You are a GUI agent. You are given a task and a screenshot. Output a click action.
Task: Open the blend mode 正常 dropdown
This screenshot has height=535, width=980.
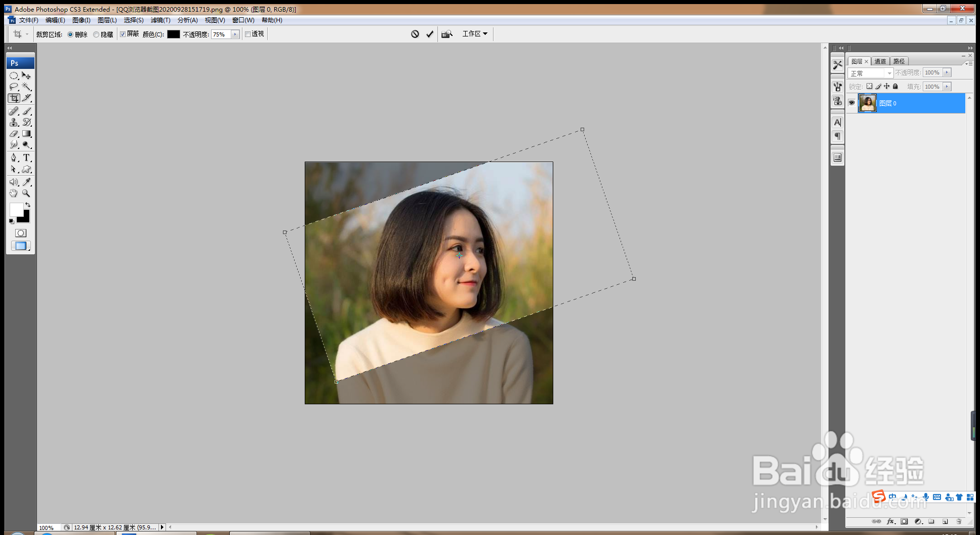(x=871, y=73)
